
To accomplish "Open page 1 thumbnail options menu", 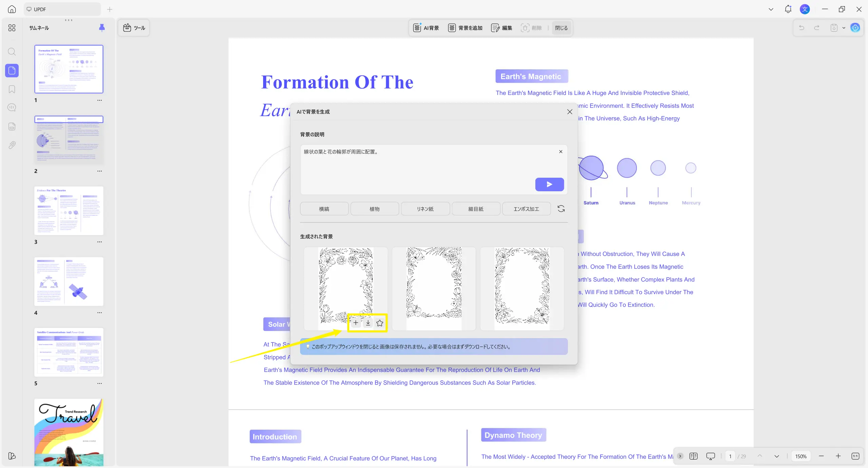I will click(99, 100).
